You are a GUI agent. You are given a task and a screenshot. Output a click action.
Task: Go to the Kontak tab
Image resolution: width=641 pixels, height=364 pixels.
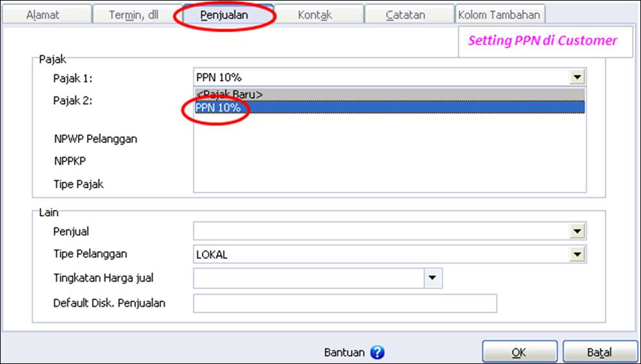pos(319,15)
